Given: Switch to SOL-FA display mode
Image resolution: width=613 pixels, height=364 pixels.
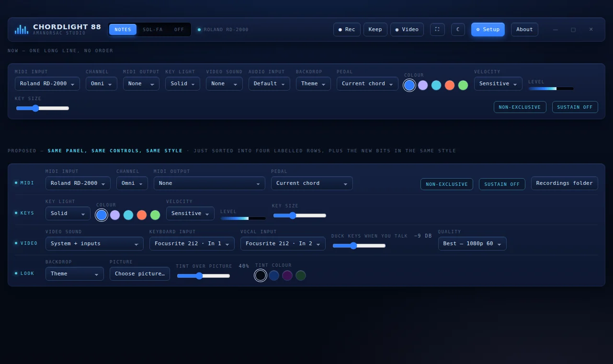Looking at the screenshot, I should [153, 30].
